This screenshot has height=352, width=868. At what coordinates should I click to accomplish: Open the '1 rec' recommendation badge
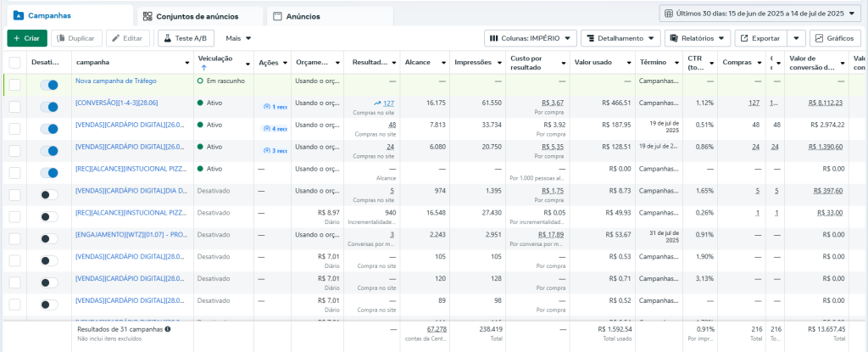275,106
